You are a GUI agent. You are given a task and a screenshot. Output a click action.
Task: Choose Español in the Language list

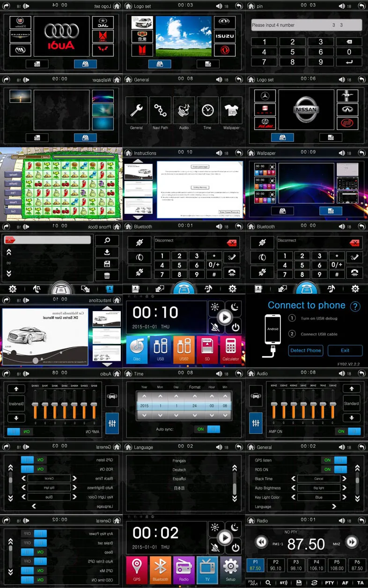pyautogui.click(x=179, y=479)
